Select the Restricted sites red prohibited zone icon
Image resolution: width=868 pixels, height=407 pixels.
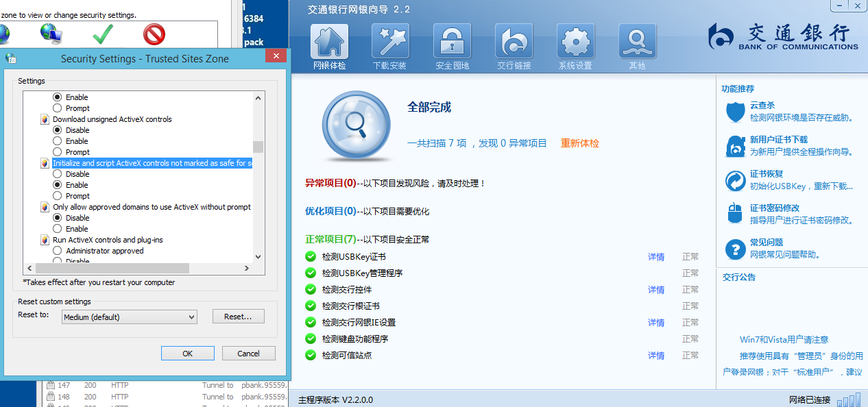[154, 34]
